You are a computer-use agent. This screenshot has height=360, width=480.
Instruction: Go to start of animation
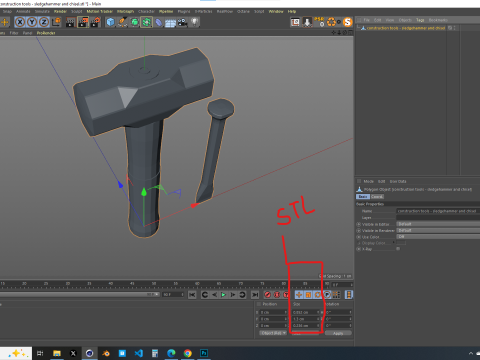192,295
